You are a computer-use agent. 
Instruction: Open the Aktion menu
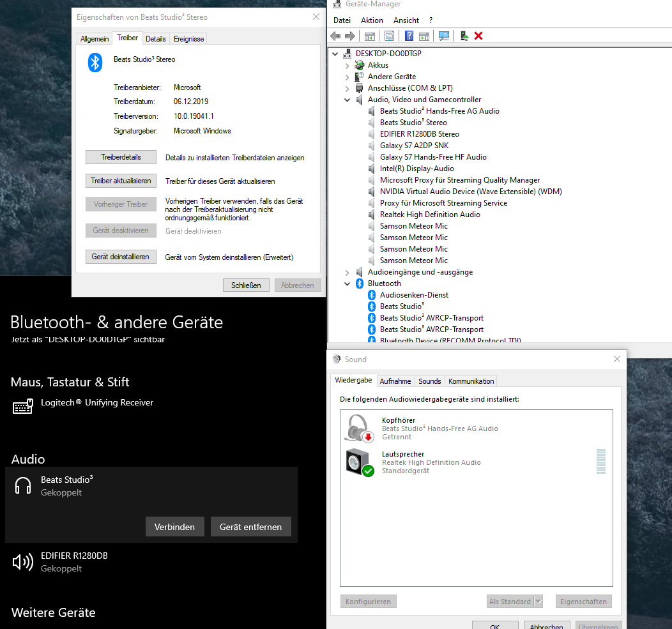click(372, 20)
